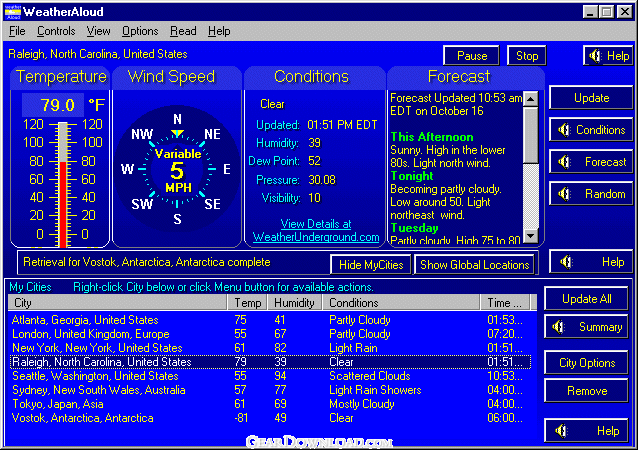Click Show Global Locations button
Screen dimensions: 638x450
[x=474, y=265]
